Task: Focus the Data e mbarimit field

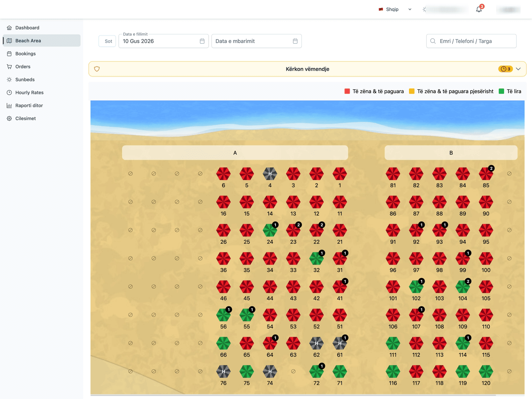Action: (x=257, y=41)
